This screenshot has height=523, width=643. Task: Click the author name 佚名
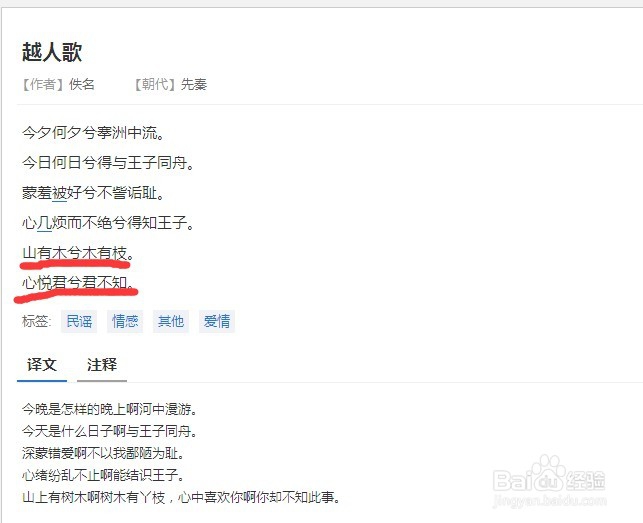coord(82,85)
